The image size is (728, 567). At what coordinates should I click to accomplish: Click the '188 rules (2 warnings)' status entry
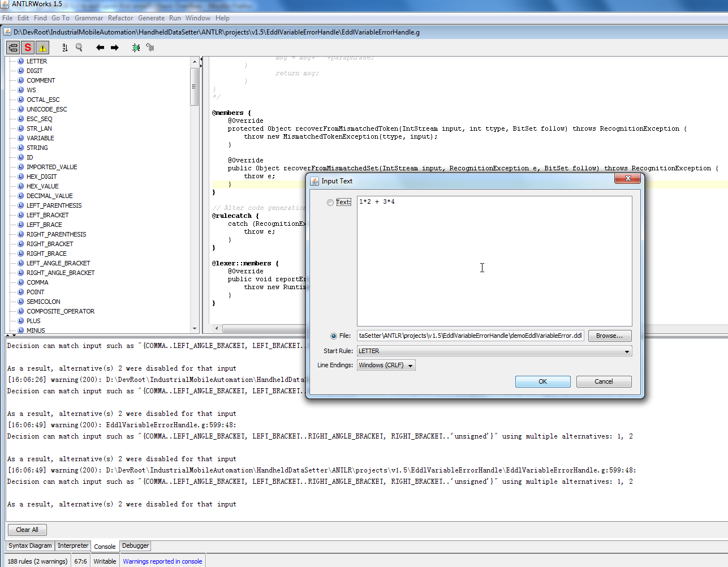tap(37, 561)
